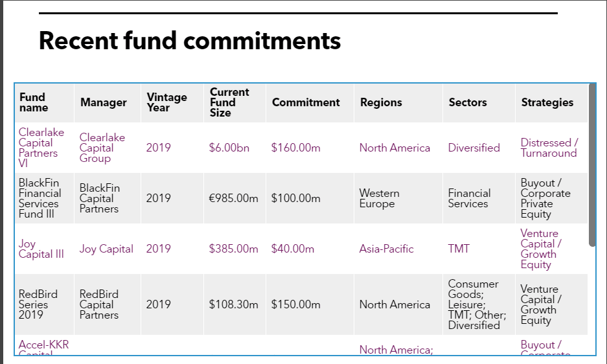Click North America in the RedBird row
This screenshot has width=607, height=364.
(395, 304)
